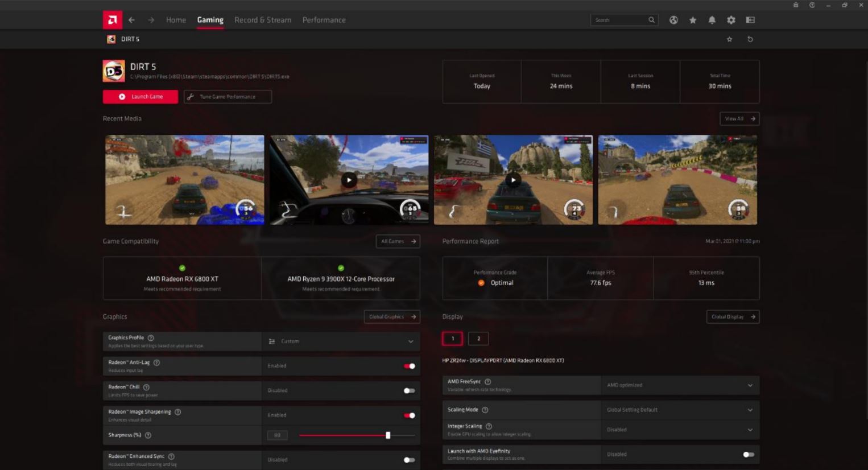Open Scaling Mode help icon

pyautogui.click(x=485, y=410)
